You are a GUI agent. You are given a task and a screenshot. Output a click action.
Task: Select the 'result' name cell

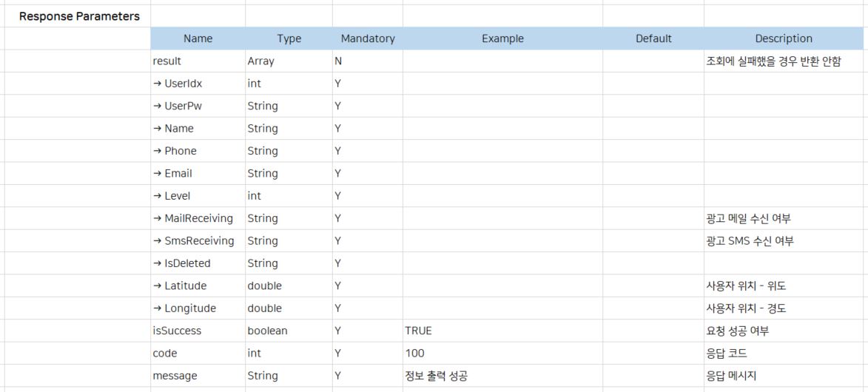197,61
